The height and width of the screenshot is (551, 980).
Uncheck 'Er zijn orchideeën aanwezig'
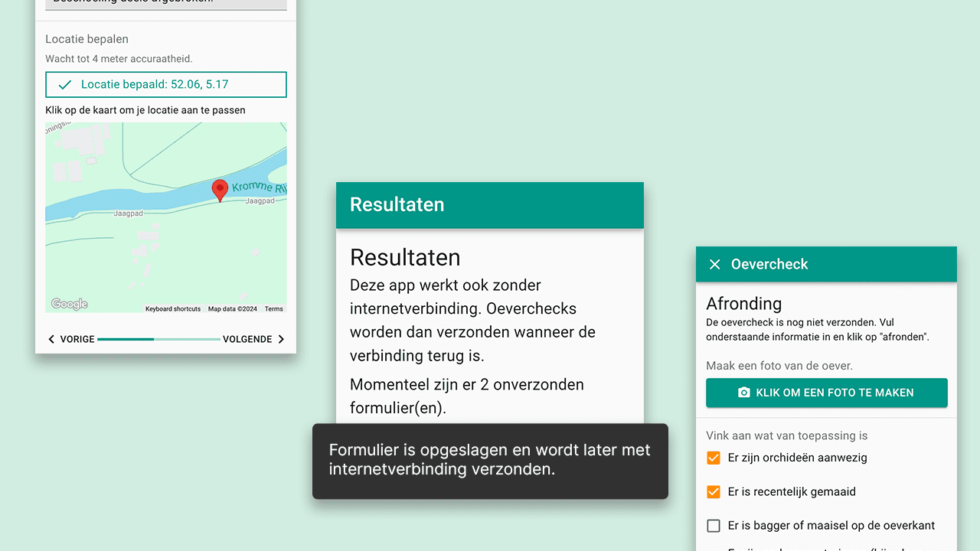714,458
